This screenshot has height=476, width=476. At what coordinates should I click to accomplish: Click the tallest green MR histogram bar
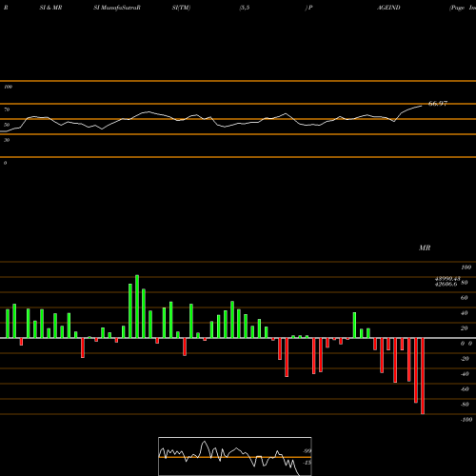click(x=137, y=307)
